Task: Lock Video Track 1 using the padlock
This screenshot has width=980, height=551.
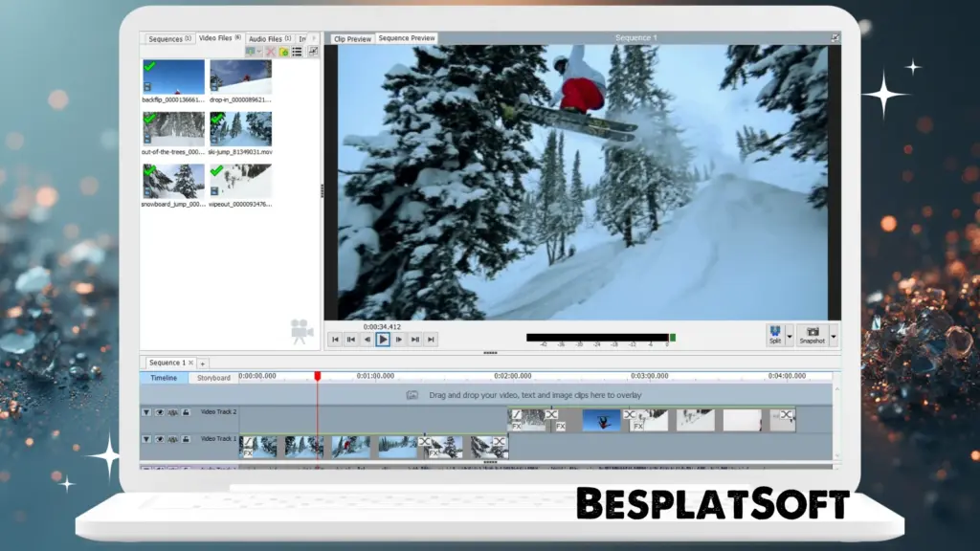Action: pos(186,440)
